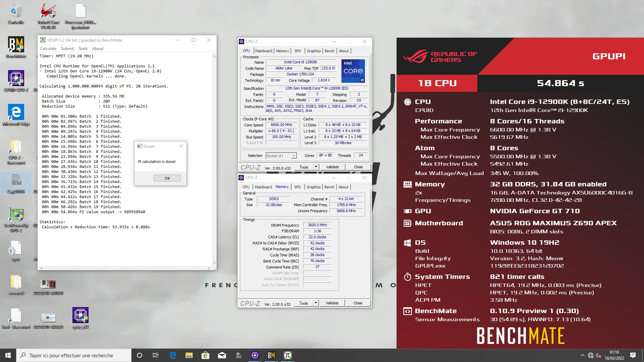The width and height of the screenshot is (644, 362).
Task: Click Close button in bottom CPU-Z
Action: (358, 303)
